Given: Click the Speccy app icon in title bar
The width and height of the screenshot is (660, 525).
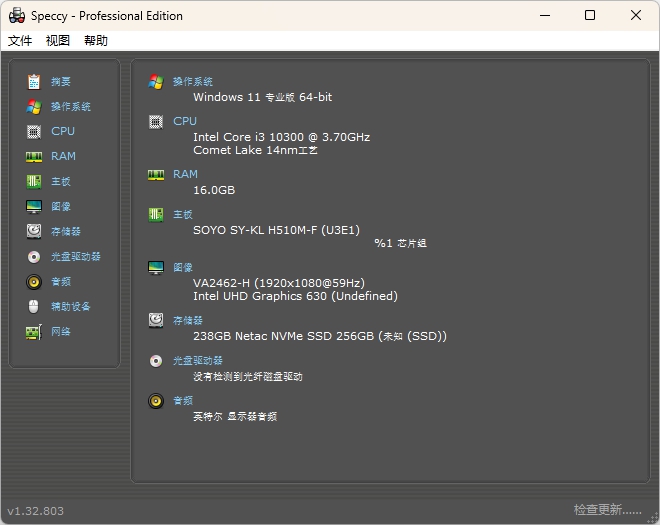Looking at the screenshot, I should coord(17,16).
